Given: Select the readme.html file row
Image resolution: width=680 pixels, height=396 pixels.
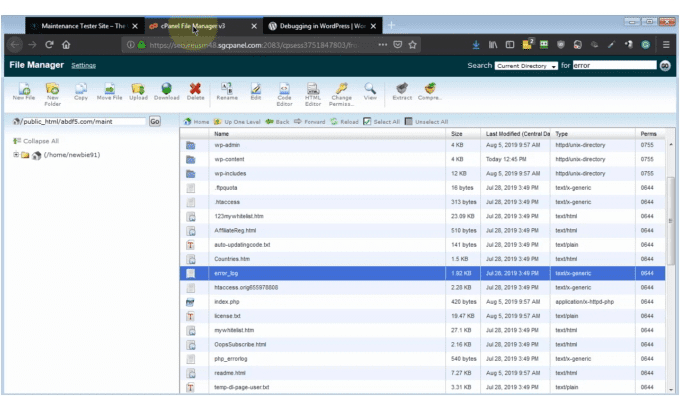Looking at the screenshot, I should 422,373.
